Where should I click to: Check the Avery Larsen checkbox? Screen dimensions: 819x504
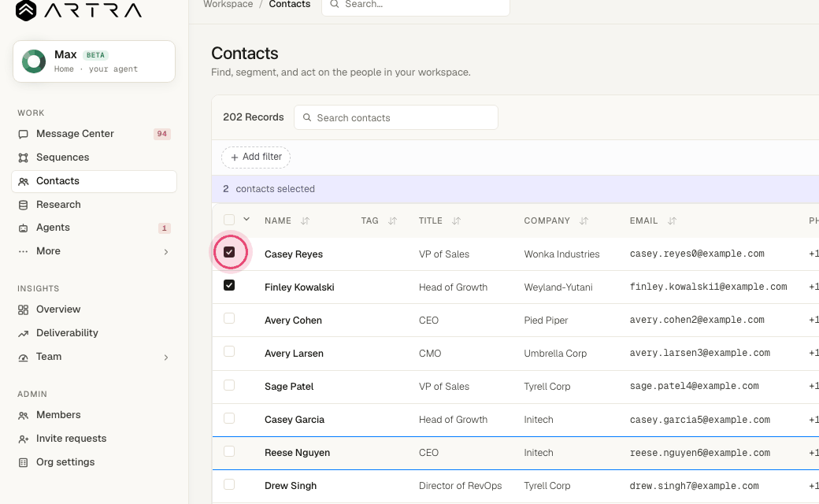[x=229, y=351]
